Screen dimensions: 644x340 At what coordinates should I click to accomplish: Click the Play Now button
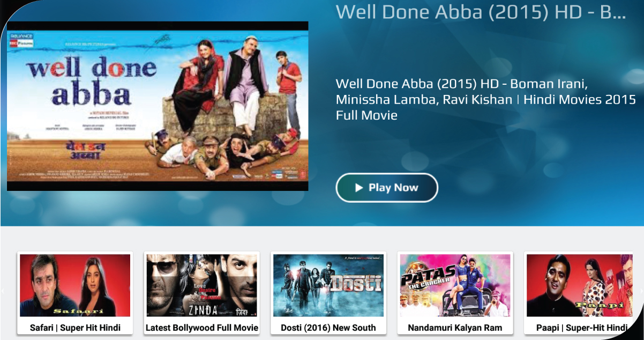[x=387, y=188]
